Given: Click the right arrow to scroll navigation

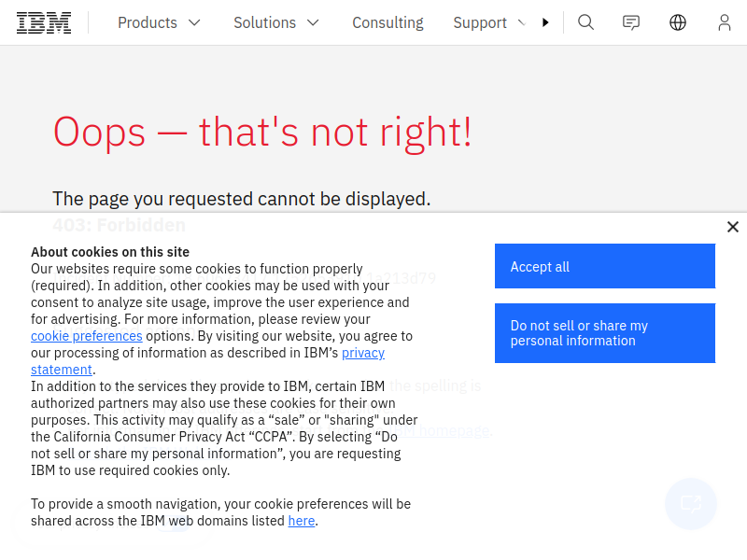Looking at the screenshot, I should tap(545, 22).
